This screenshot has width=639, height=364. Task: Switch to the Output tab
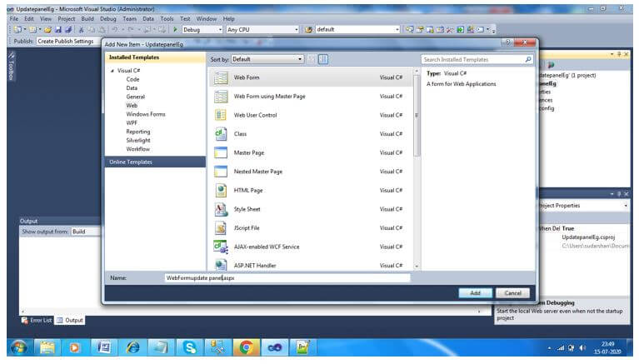[70, 321]
